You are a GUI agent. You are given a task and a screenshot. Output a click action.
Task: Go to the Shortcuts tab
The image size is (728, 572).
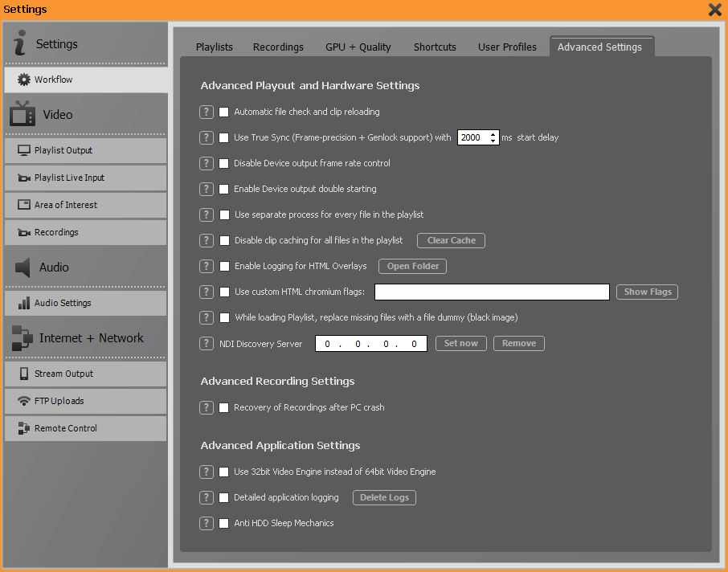435,47
